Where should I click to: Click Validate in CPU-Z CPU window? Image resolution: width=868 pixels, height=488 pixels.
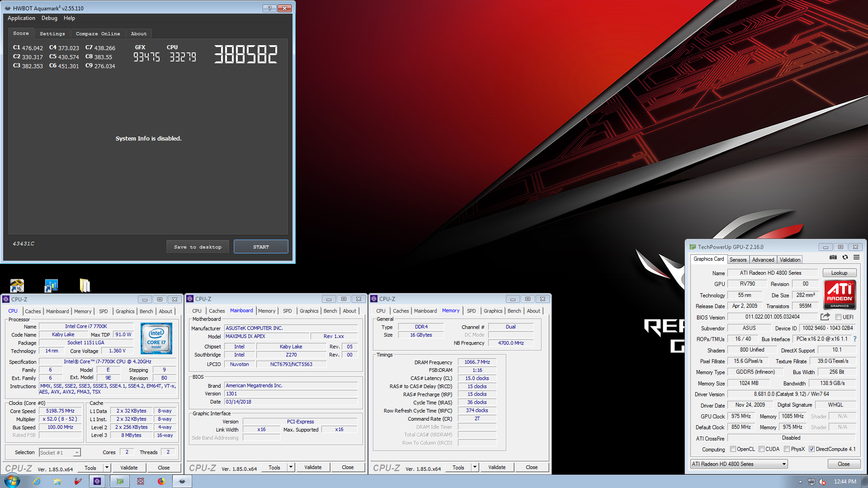(129, 468)
